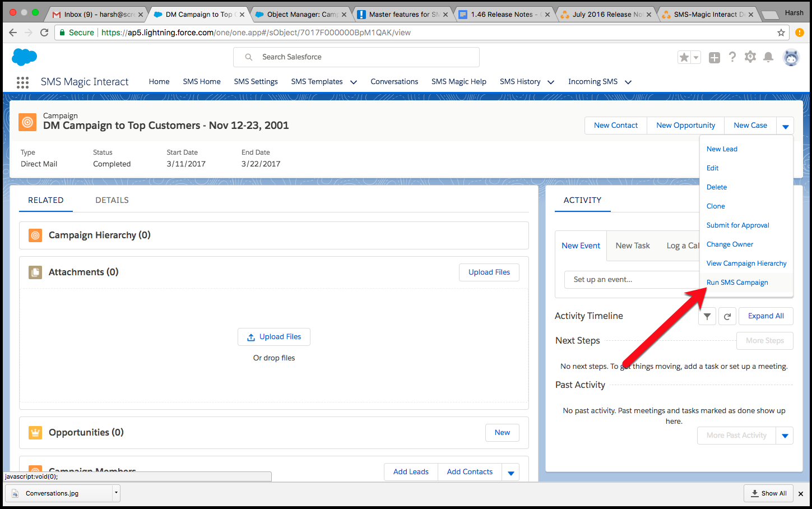Open SMS Magic Help nav item
Viewport: 812px width, 509px height.
459,82
